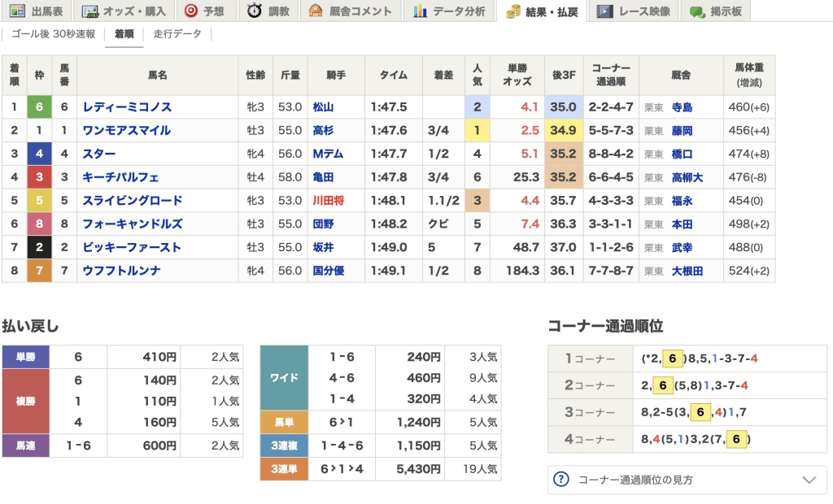Click the 単勝 payout label
The height and width of the screenshot is (504, 833).
point(25,357)
